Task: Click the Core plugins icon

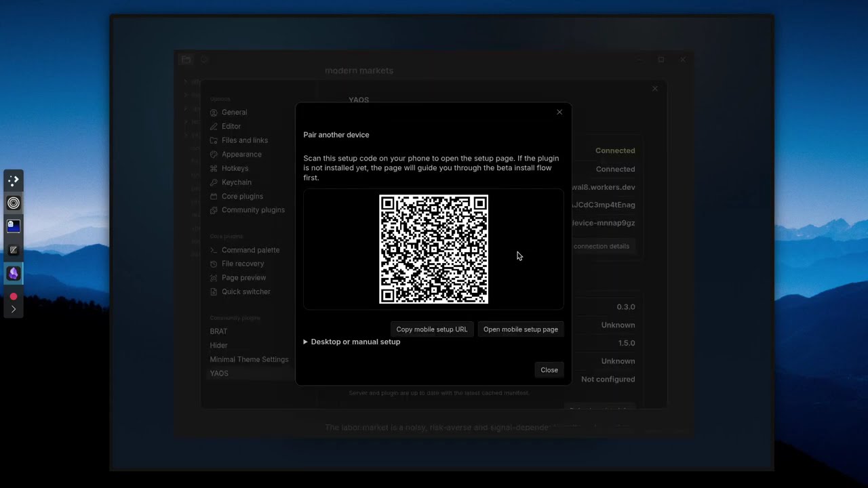Action: point(214,197)
